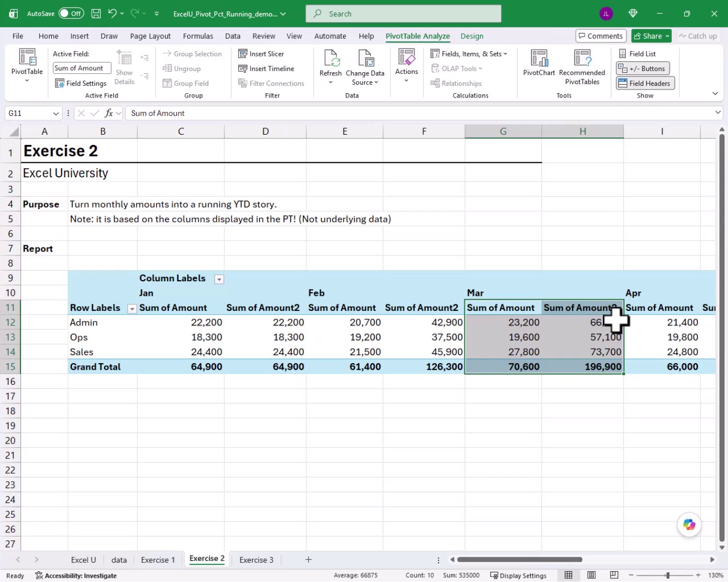
Task: Insert a PivotChart
Action: 539,63
